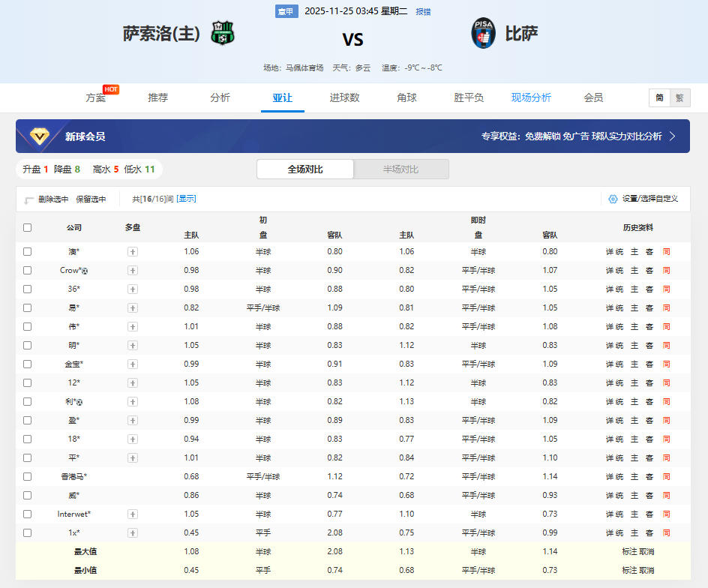Click the gear icon beside 设置/选择自定义
This screenshot has width=708, height=588.
point(613,199)
